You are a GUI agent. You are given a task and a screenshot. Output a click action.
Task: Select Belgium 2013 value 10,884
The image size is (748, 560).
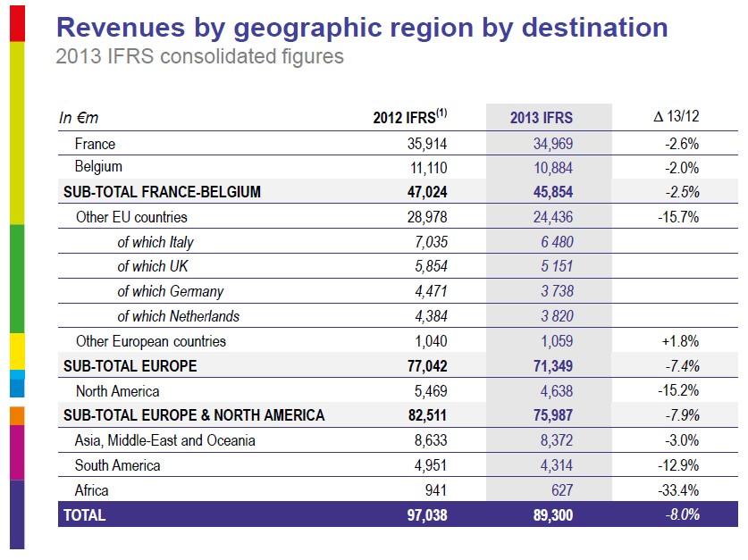coord(553,168)
